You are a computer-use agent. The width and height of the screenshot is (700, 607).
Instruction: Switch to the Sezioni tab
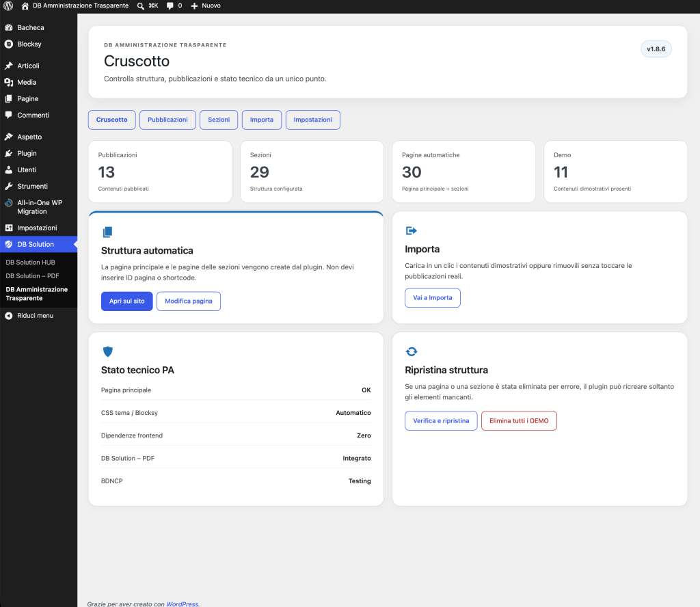219,120
